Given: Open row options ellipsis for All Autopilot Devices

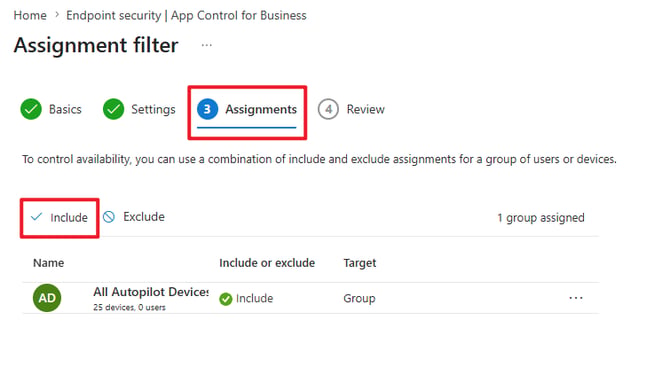Looking at the screenshot, I should (x=576, y=298).
